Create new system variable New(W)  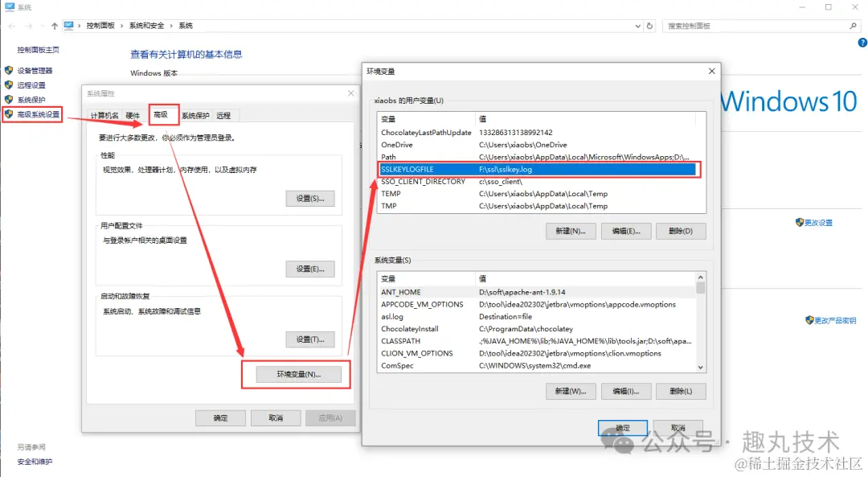tap(571, 391)
